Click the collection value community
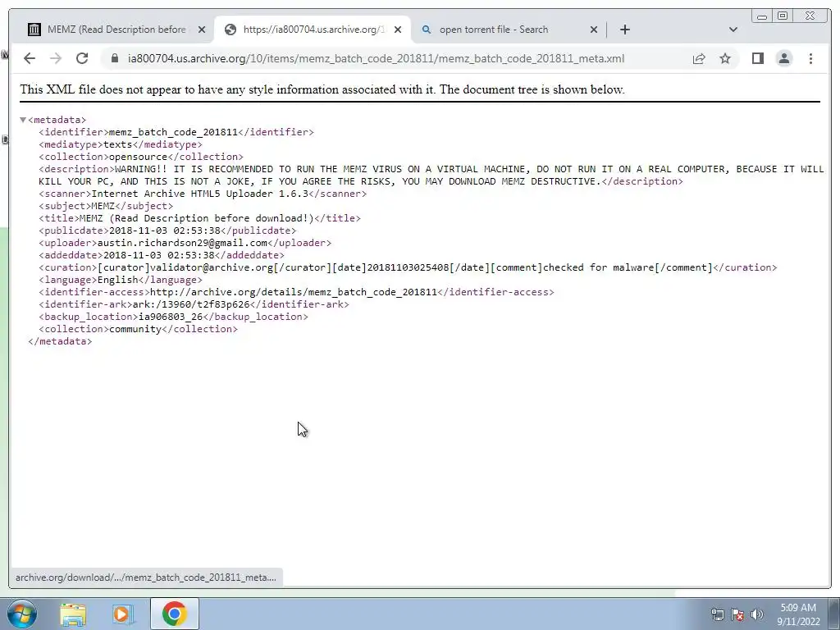This screenshot has height=630, width=840. coord(135,329)
